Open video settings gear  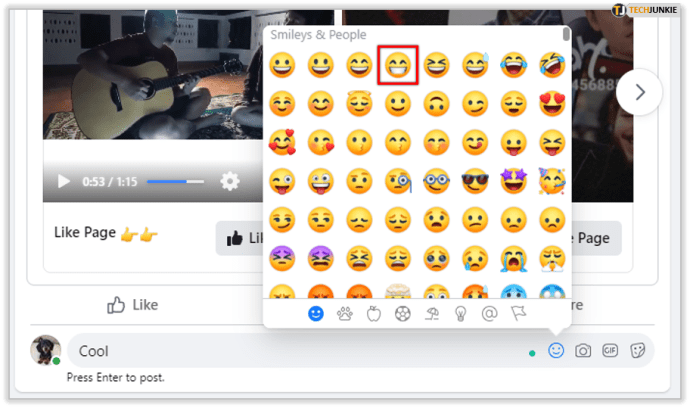(x=230, y=181)
